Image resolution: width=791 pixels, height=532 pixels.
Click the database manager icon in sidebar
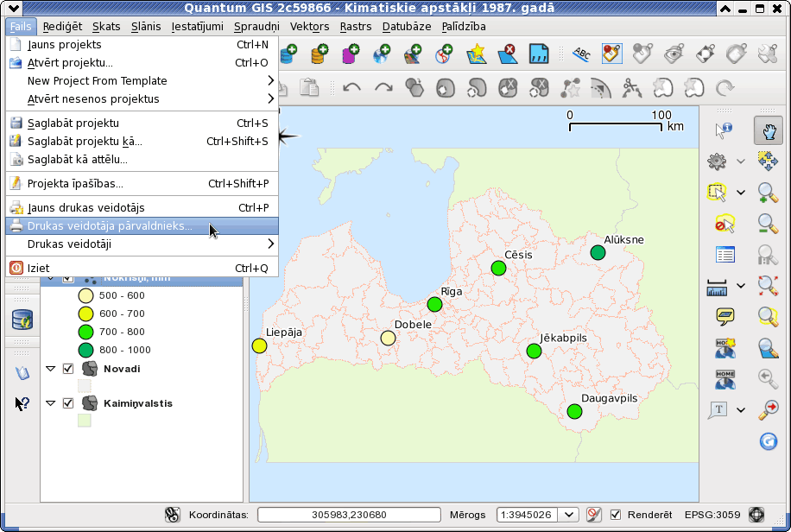(22, 320)
